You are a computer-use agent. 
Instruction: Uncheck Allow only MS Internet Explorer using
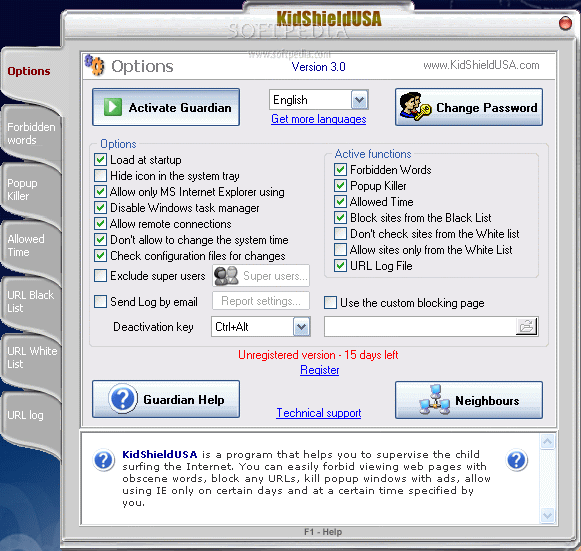pos(100,192)
